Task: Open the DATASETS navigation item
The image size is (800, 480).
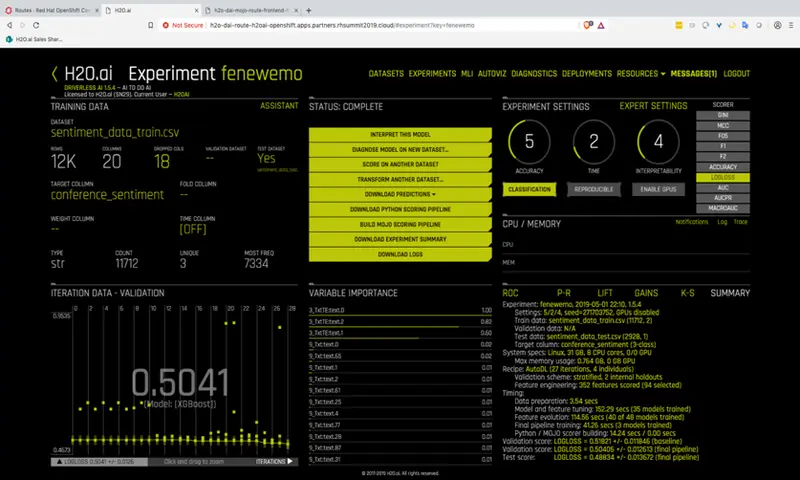Action: tap(386, 74)
